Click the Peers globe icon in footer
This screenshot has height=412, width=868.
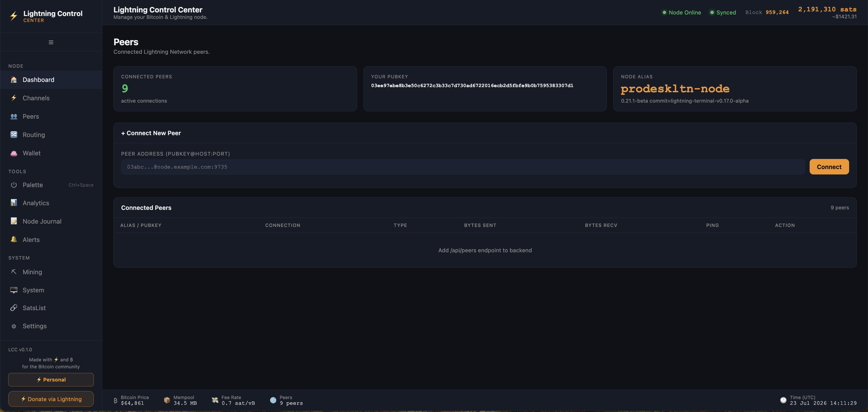pos(273,400)
